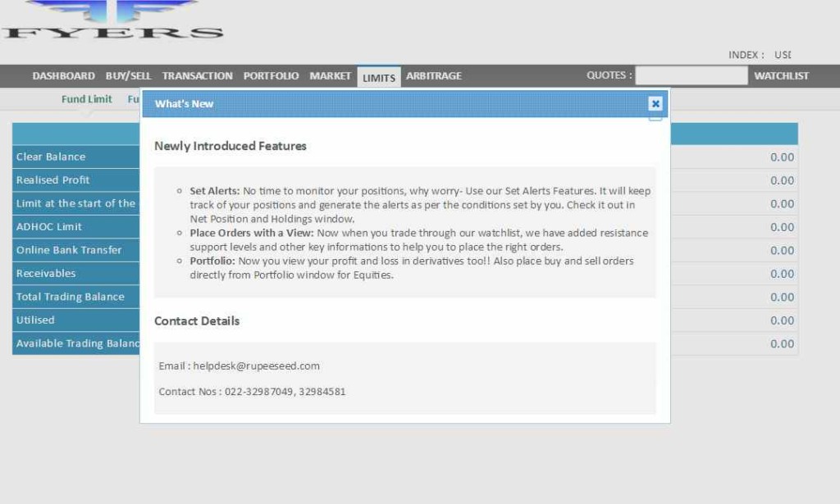Click the helpdesk email address
840x504 pixels.
[x=256, y=366]
